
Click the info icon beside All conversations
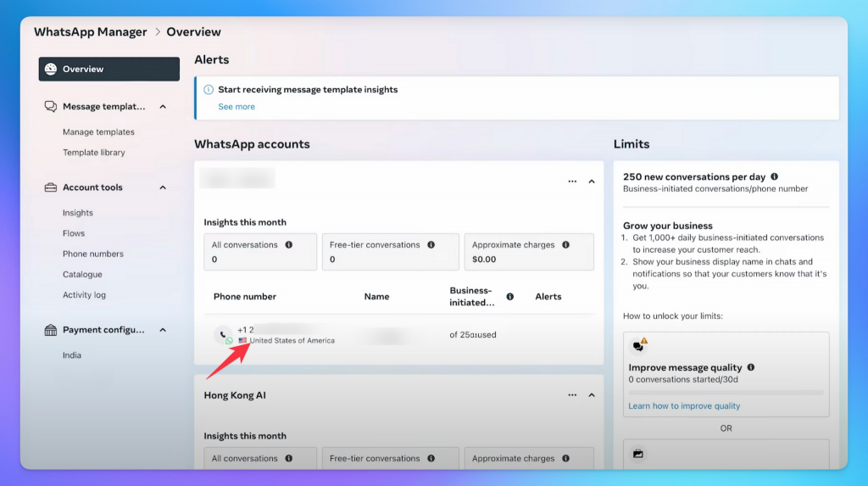pyautogui.click(x=289, y=245)
